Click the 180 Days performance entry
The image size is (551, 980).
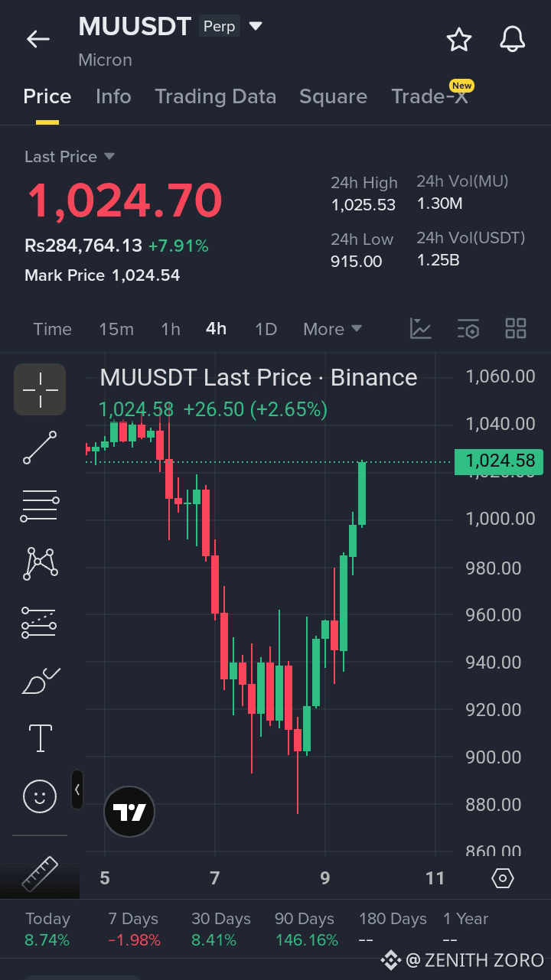(x=393, y=930)
